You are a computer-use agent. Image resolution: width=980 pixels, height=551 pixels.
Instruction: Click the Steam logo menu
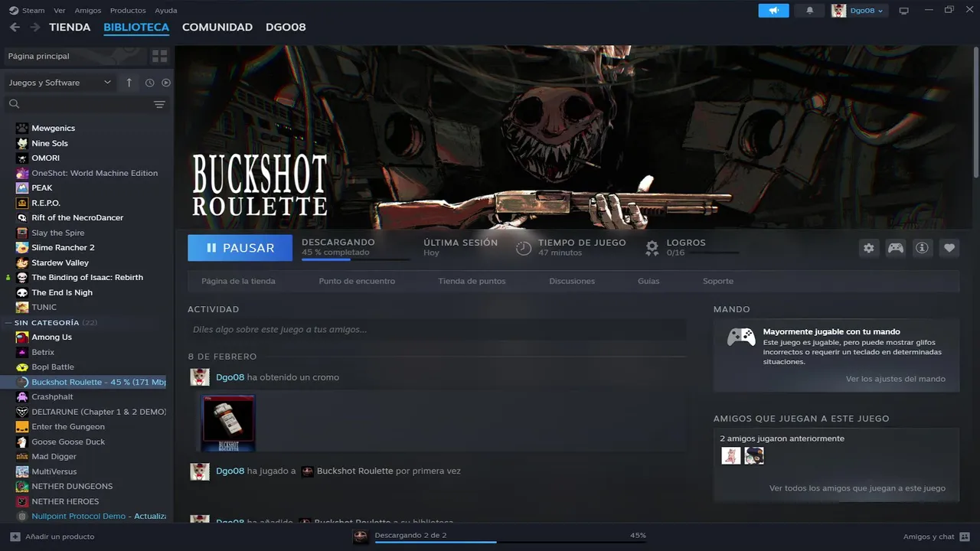click(14, 11)
